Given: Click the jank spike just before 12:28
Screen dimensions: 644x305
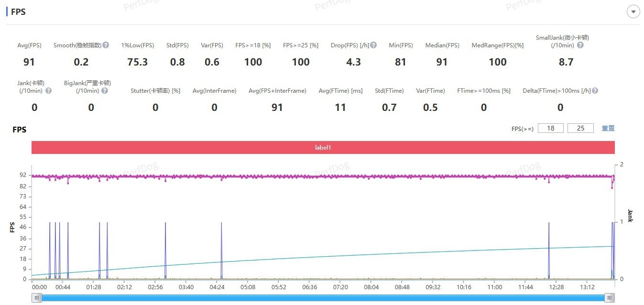Looking at the screenshot, I should pyautogui.click(x=549, y=249).
